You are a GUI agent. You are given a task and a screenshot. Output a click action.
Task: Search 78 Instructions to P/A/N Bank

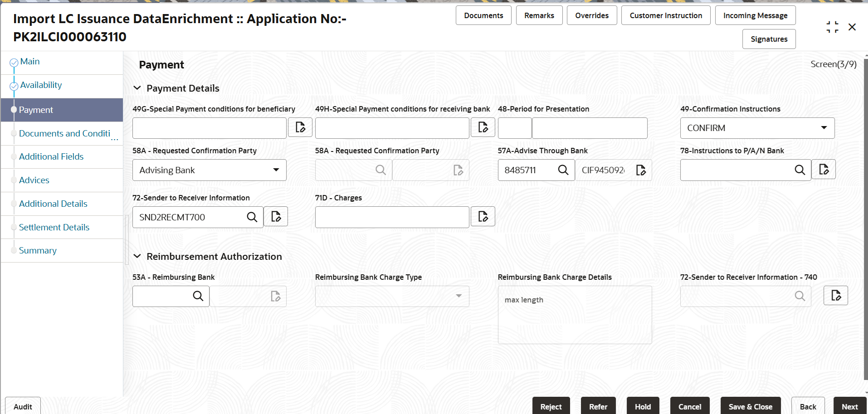point(800,170)
